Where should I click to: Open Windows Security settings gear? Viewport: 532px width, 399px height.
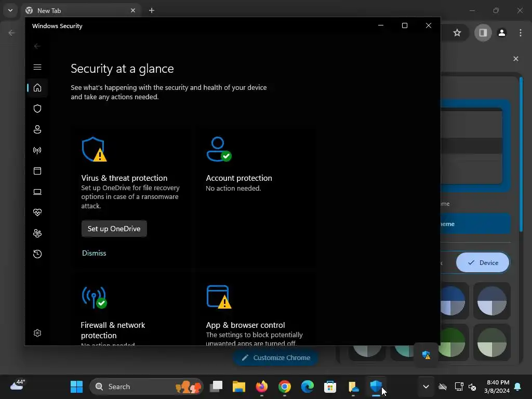37,333
